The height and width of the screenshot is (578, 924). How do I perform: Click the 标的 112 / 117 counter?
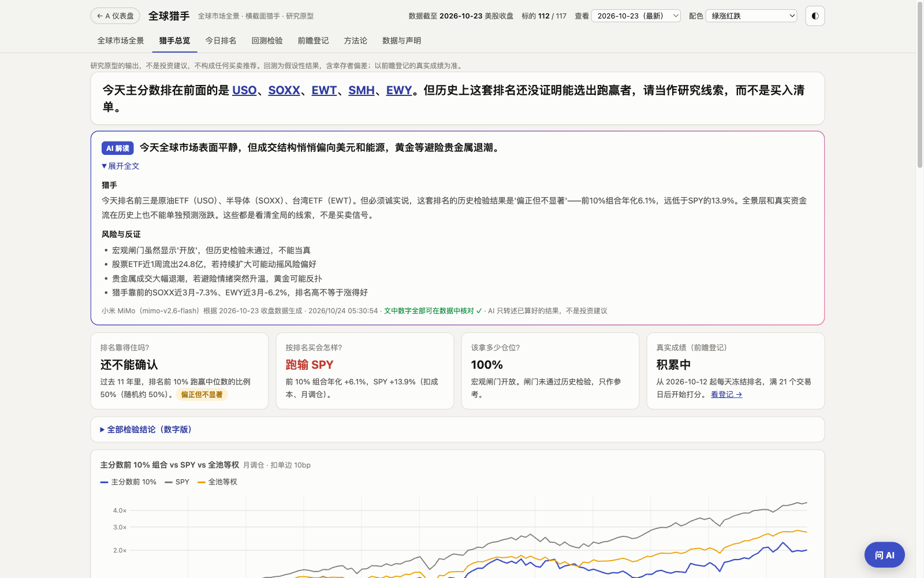point(544,16)
